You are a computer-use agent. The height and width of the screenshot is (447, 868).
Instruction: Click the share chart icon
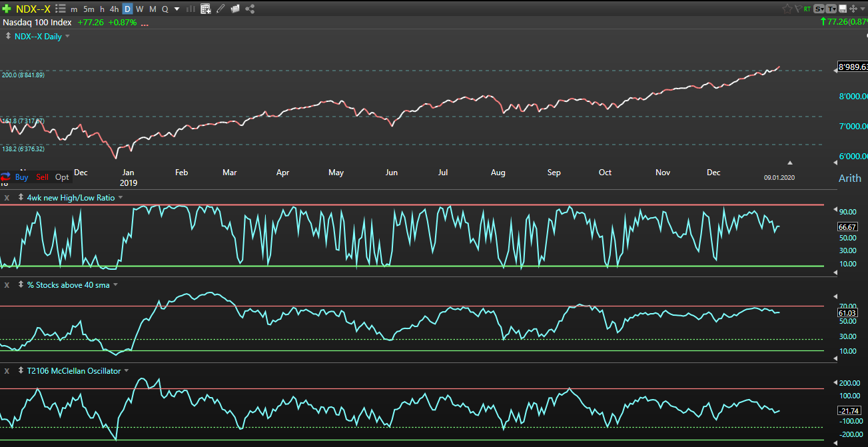coord(250,9)
